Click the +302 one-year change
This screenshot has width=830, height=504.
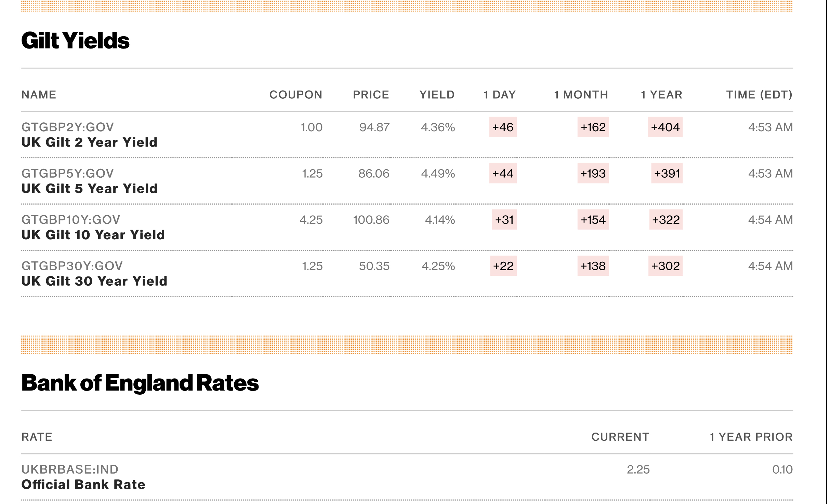point(666,266)
